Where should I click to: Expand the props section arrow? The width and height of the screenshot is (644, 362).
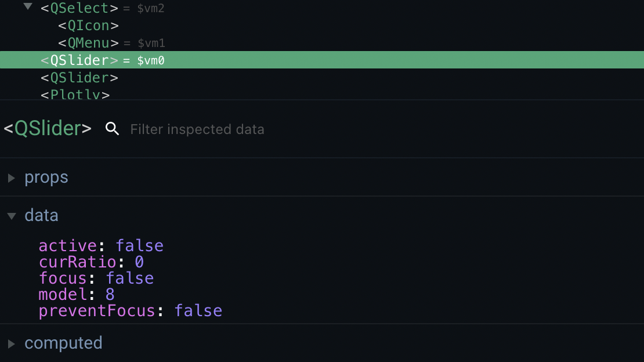point(12,178)
